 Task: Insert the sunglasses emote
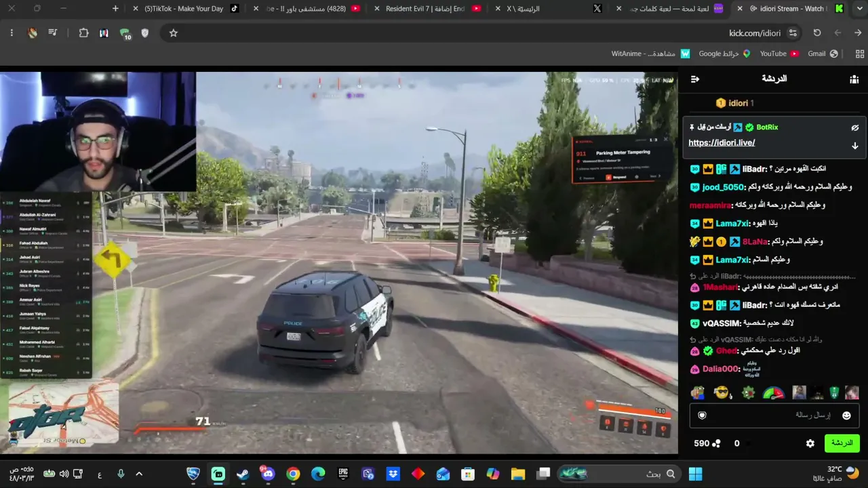(x=722, y=392)
